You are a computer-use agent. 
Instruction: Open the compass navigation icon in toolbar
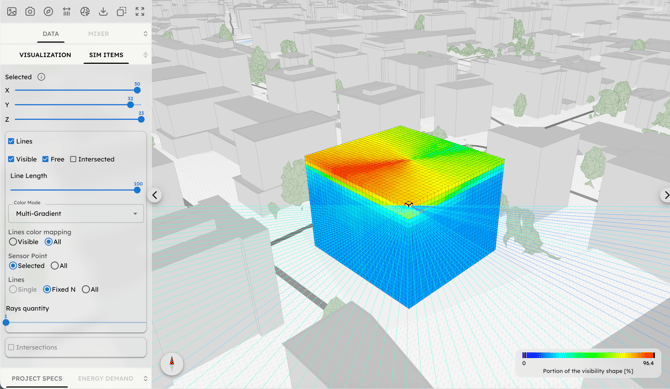click(x=48, y=12)
